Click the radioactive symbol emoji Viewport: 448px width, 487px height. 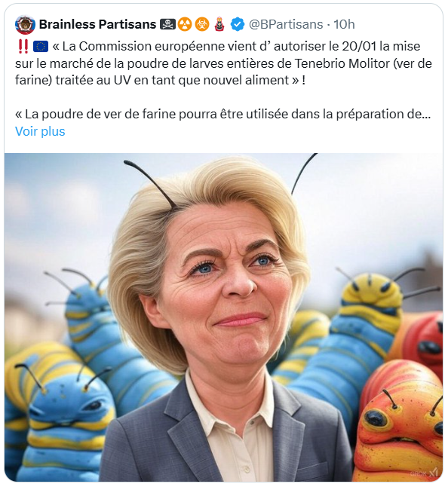[186, 24]
